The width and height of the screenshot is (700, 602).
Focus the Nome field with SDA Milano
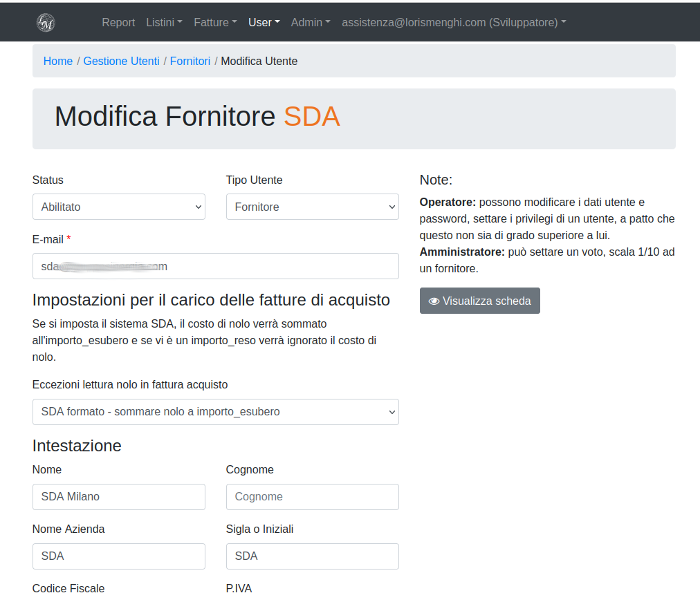[x=119, y=497]
